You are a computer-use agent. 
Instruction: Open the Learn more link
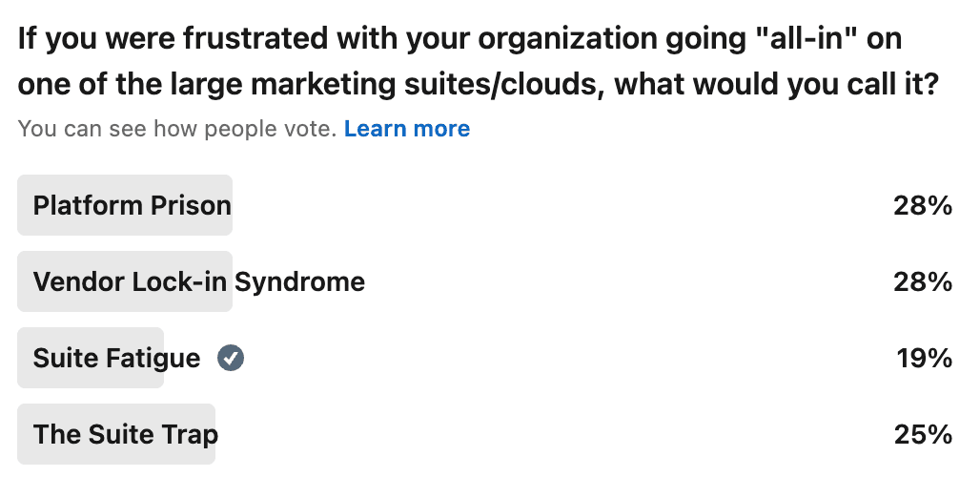pos(407,128)
